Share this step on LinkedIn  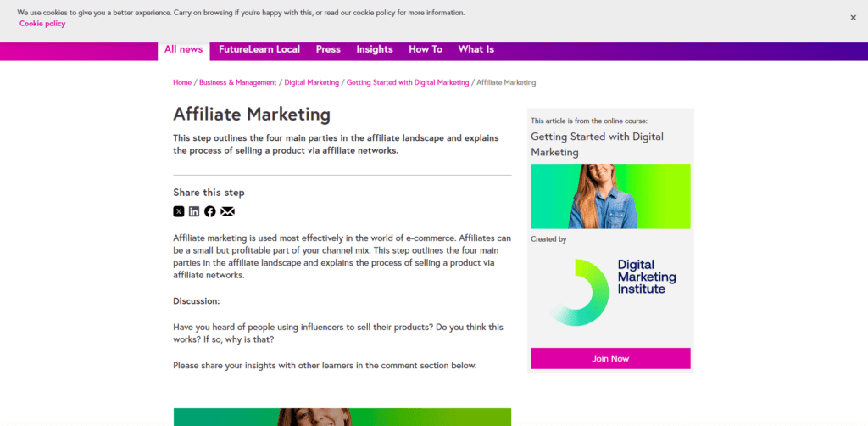click(x=194, y=211)
